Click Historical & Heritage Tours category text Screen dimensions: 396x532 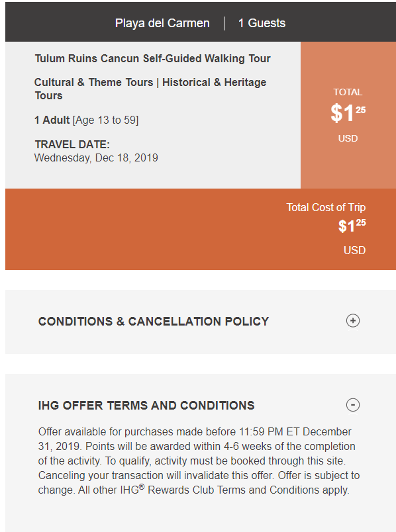click(x=150, y=89)
